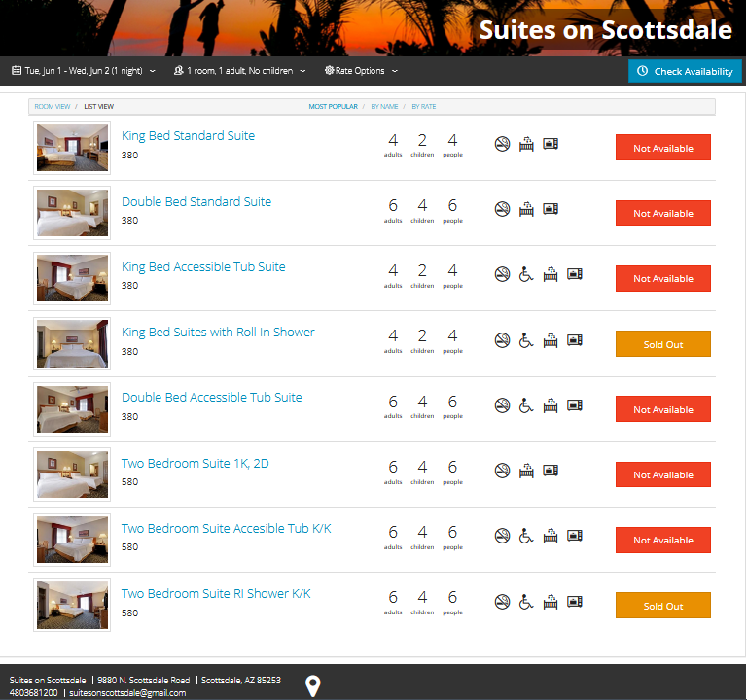Sort rooms by Most Popular
Screen dimensions: 747x700
(333, 107)
